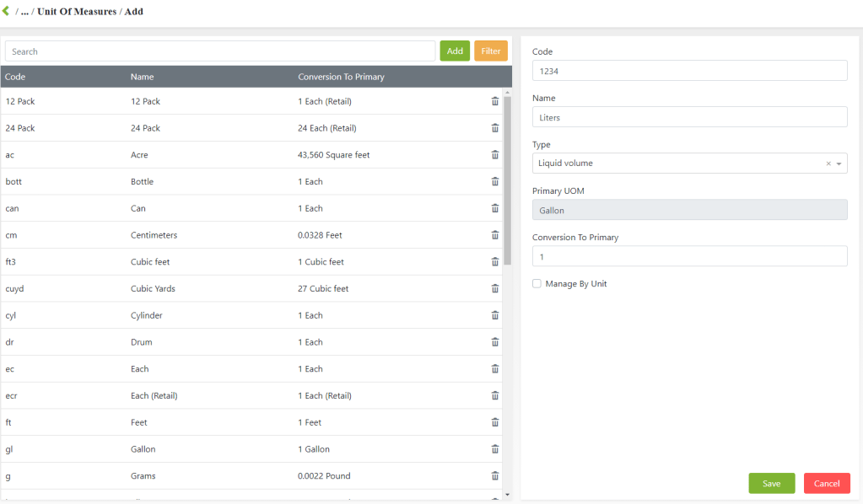Enable the Manage By Unit checkbox
This screenshot has width=863, height=504.
click(x=537, y=284)
